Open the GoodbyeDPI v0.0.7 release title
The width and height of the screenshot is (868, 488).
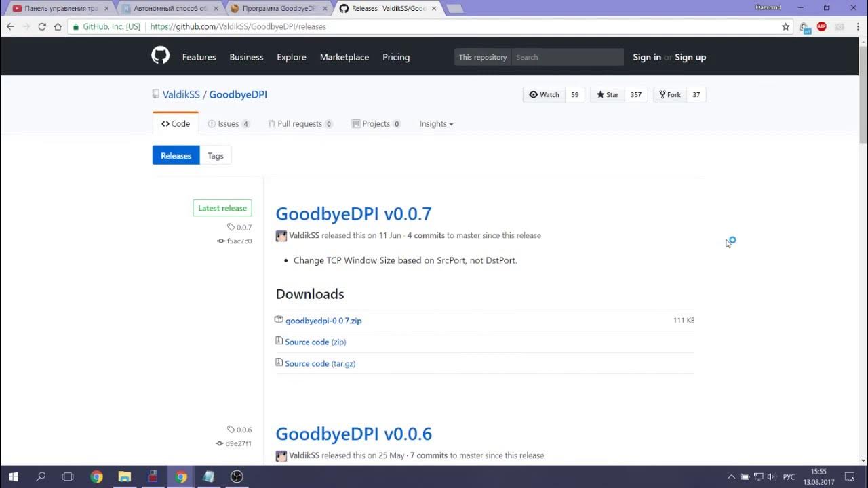[353, 213]
